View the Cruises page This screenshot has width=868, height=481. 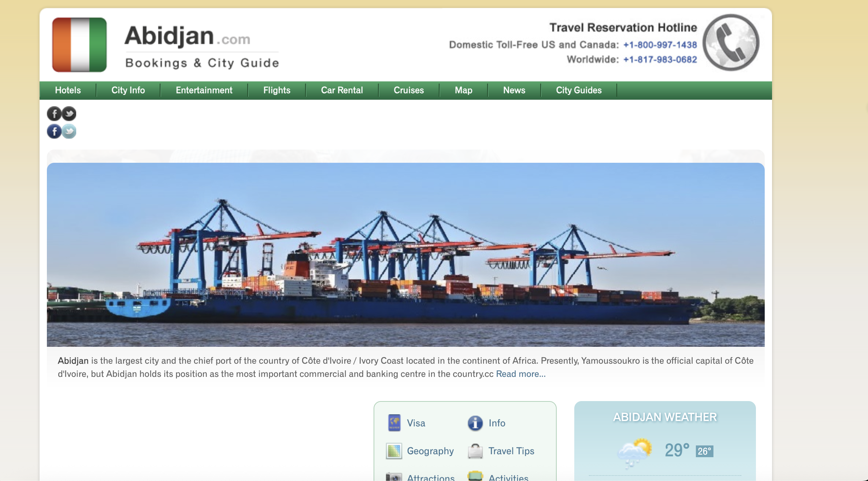[408, 90]
